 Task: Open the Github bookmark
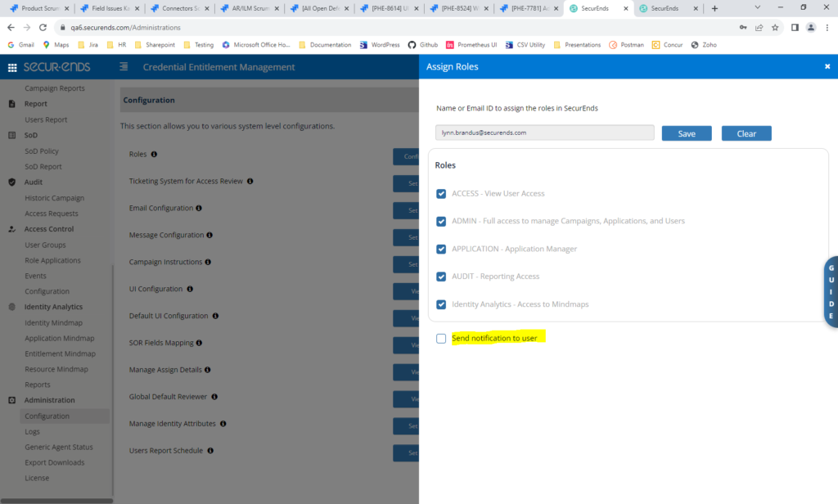pos(423,45)
